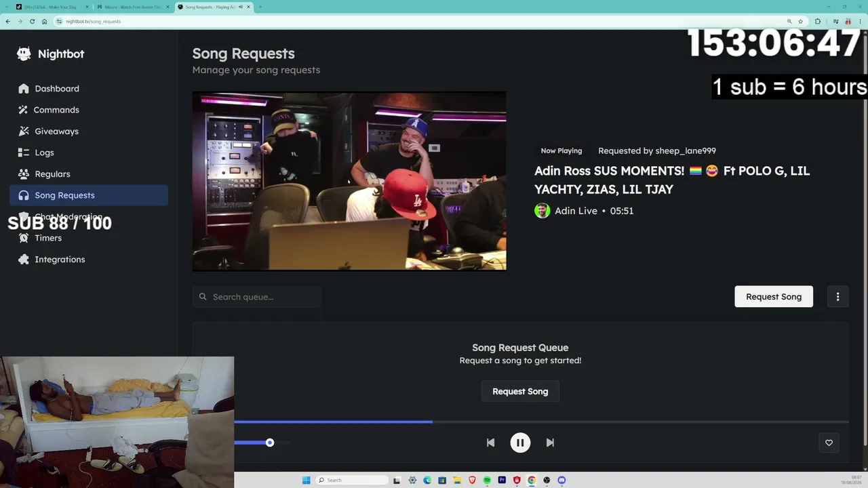
Task: Open the browser profile avatar
Action: click(848, 21)
